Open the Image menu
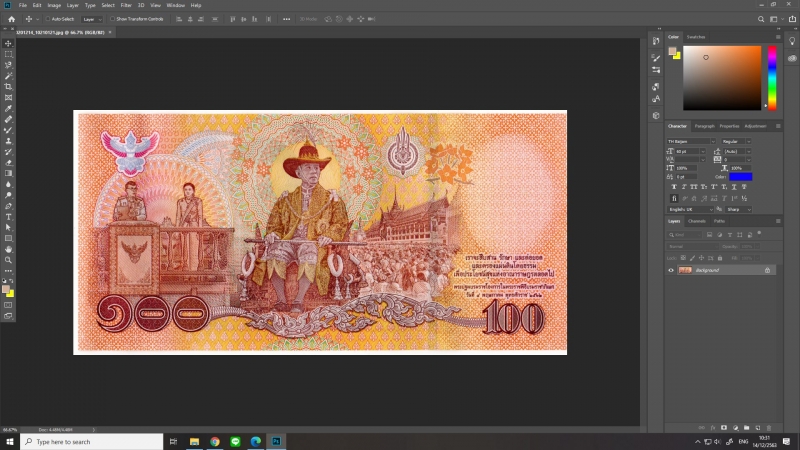800x450 pixels. tap(54, 5)
